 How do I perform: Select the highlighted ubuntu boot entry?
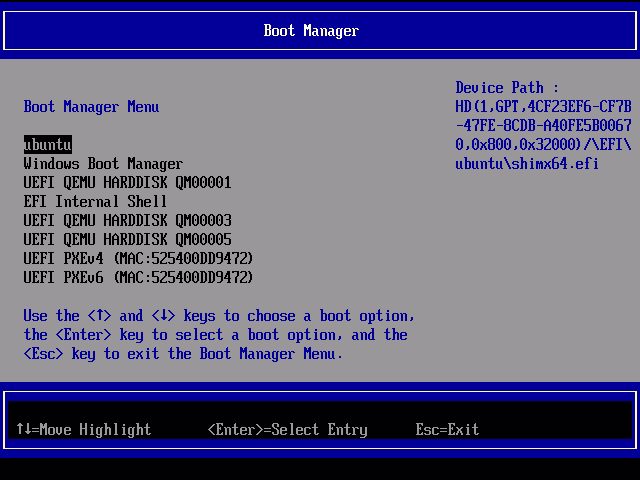[x=48, y=145]
